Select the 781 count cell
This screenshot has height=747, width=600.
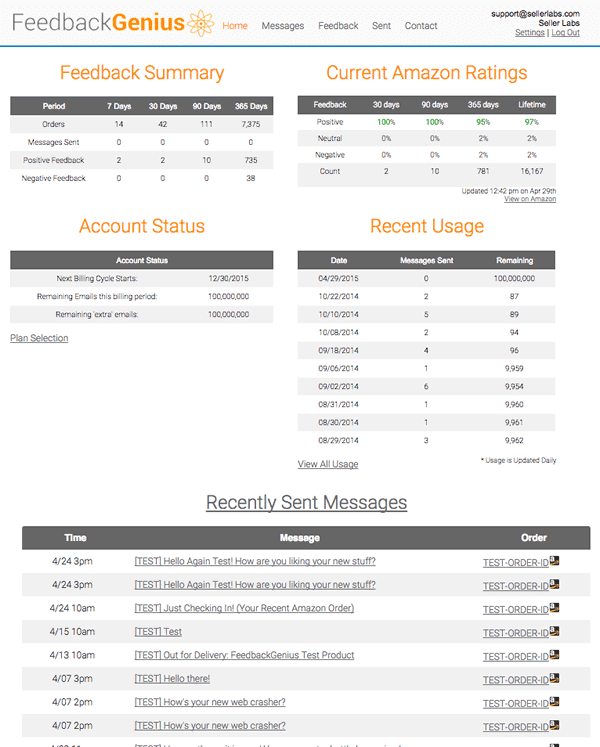pos(483,171)
